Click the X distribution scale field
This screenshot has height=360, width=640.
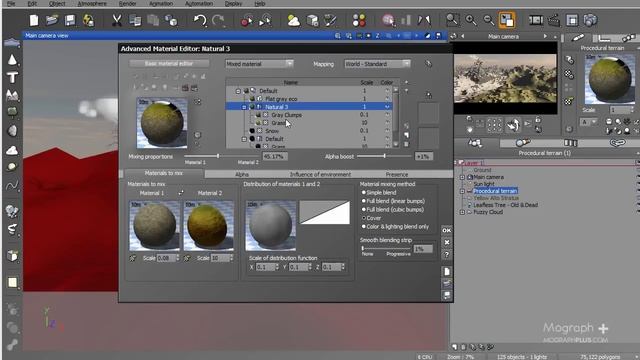pos(266,267)
